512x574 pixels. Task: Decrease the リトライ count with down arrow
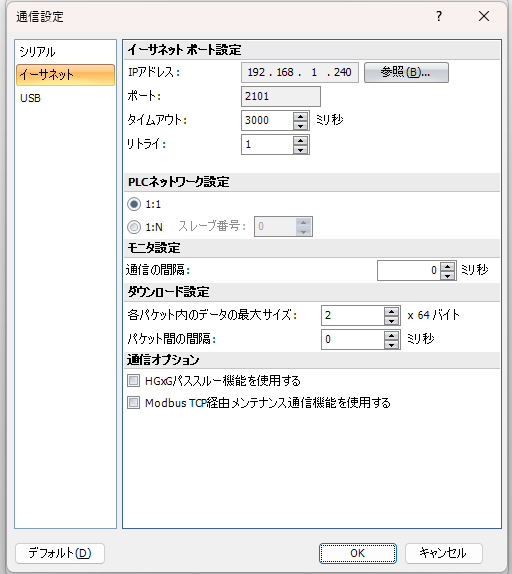[300, 149]
